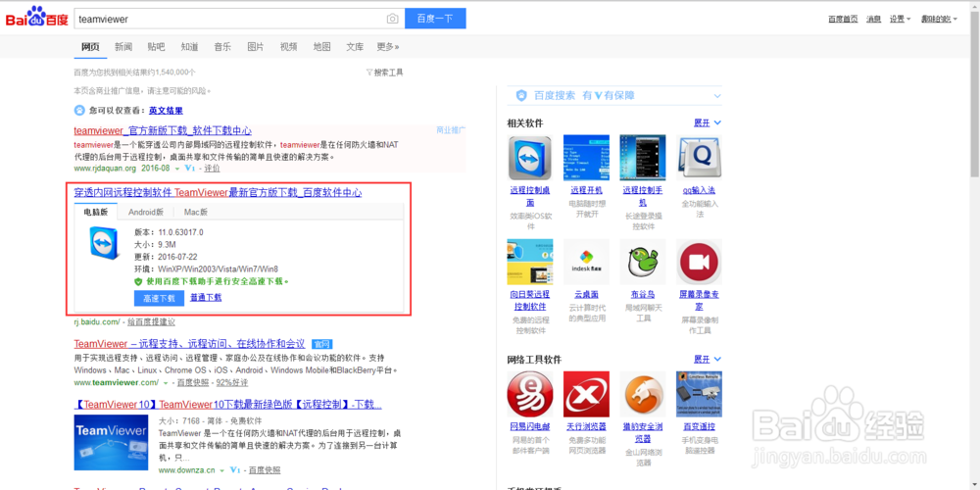Viewport: 980px width, 490px height.
Task: Expand the 百度搜索 有V有保障 banner chevron
Action: coord(717,96)
